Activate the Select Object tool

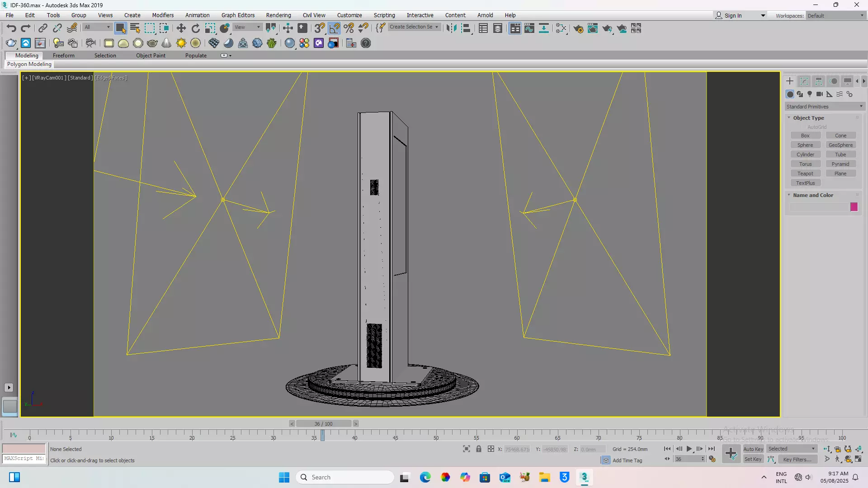click(120, 28)
